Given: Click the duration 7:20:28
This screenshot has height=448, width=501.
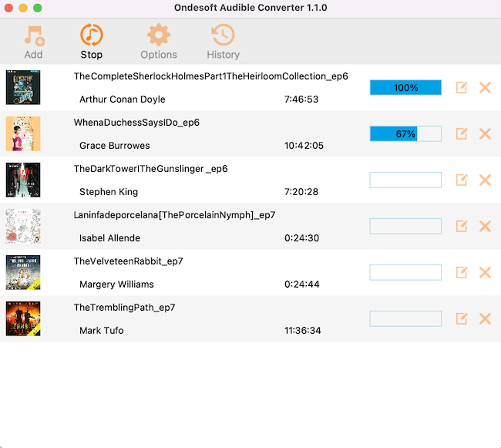Looking at the screenshot, I should pyautogui.click(x=301, y=192).
